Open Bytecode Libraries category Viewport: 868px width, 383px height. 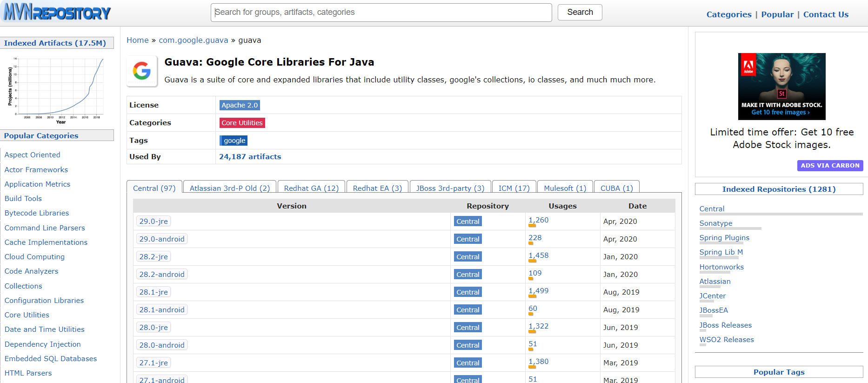click(37, 213)
